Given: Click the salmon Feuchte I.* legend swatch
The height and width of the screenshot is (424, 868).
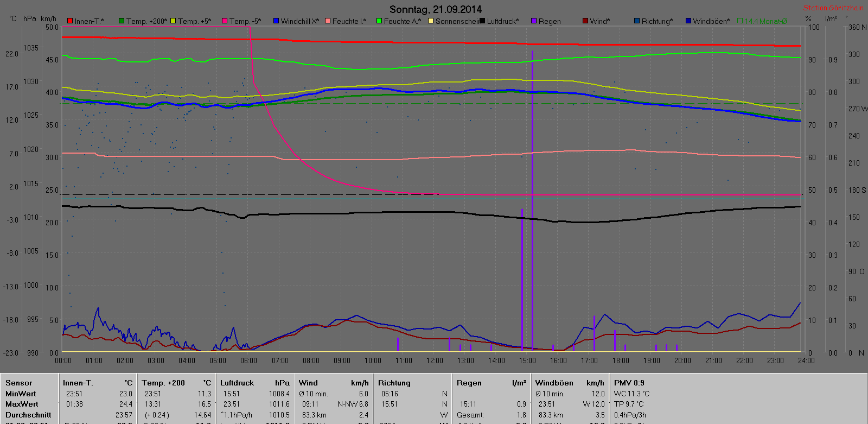Looking at the screenshot, I should pos(328,21).
